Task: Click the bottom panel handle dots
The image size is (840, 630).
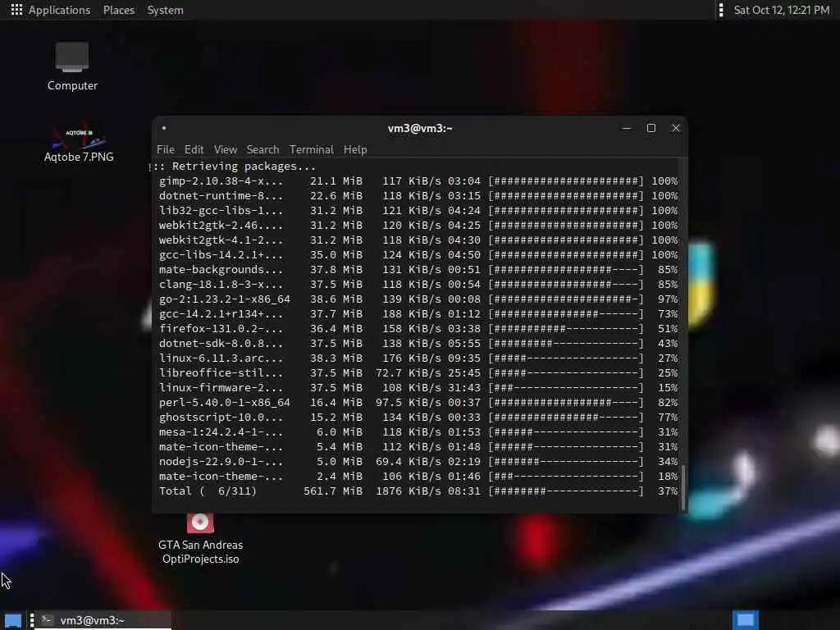Action: [32, 620]
